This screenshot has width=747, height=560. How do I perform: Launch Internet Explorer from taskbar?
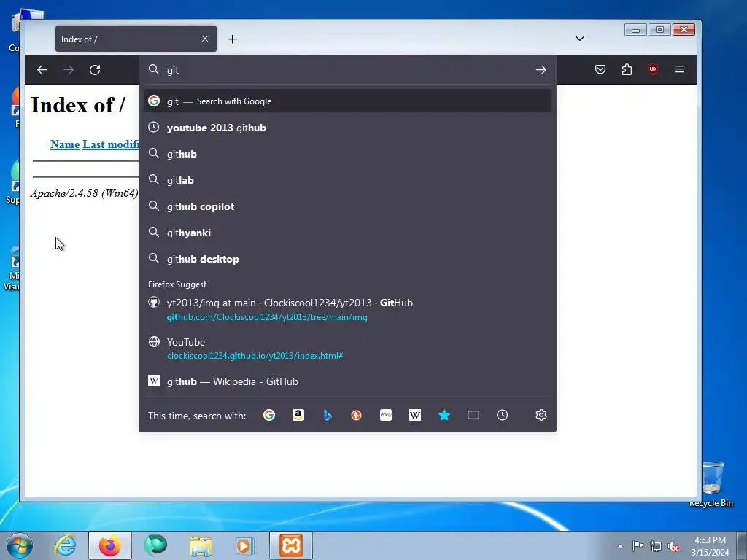point(65,545)
